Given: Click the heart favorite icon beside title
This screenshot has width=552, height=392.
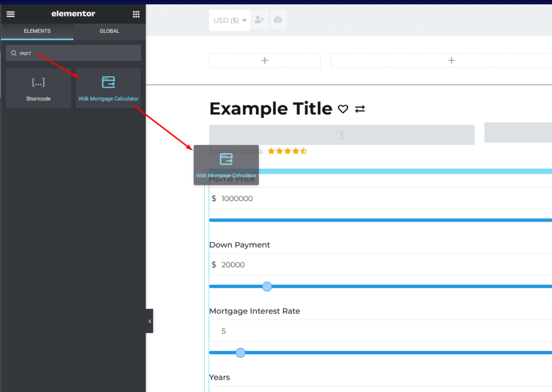Looking at the screenshot, I should tap(343, 109).
